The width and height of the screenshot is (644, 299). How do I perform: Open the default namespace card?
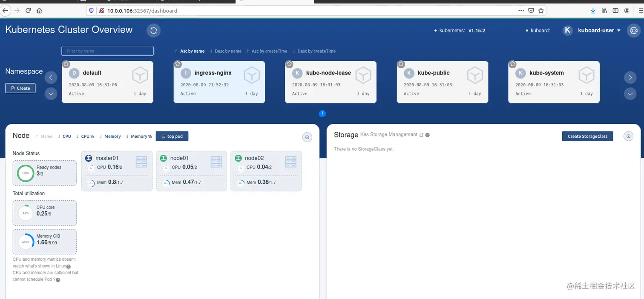click(107, 82)
